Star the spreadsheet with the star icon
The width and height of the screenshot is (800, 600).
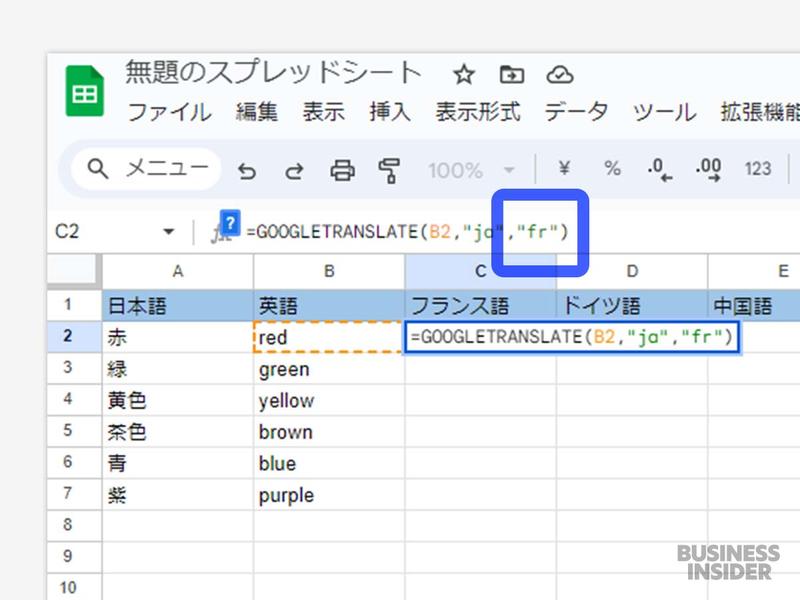(463, 75)
